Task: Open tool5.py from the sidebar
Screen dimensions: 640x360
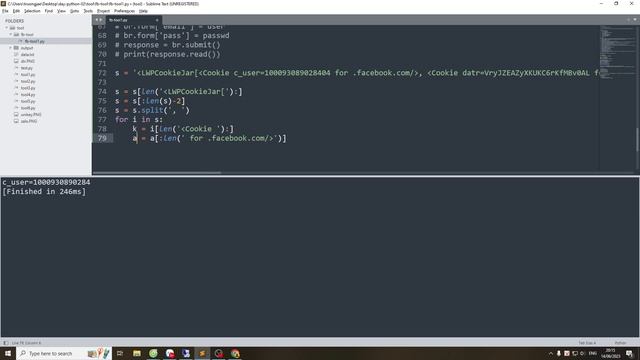Action: pos(28,101)
